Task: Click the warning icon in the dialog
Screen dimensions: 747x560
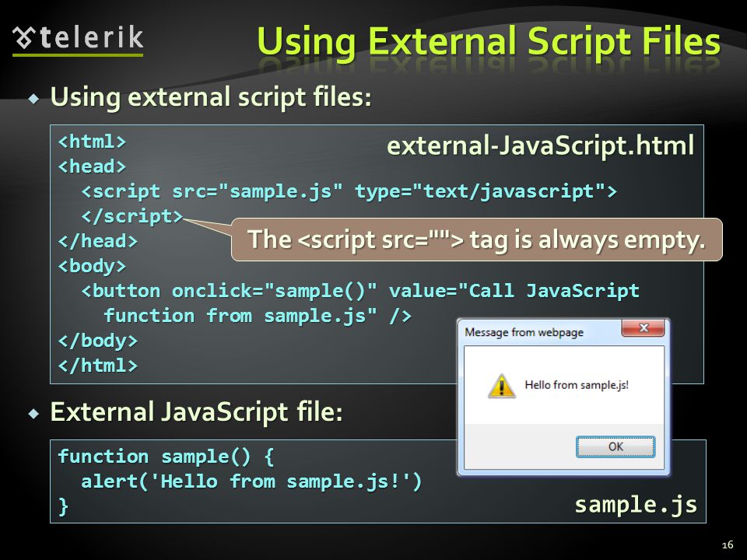Action: tap(501, 385)
